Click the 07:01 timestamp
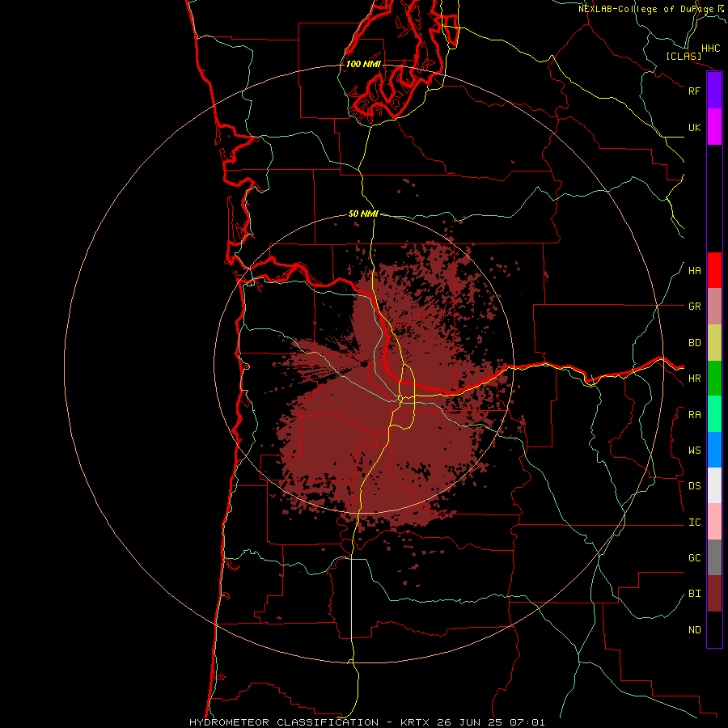Screen dimensions: 728x728 [527, 722]
